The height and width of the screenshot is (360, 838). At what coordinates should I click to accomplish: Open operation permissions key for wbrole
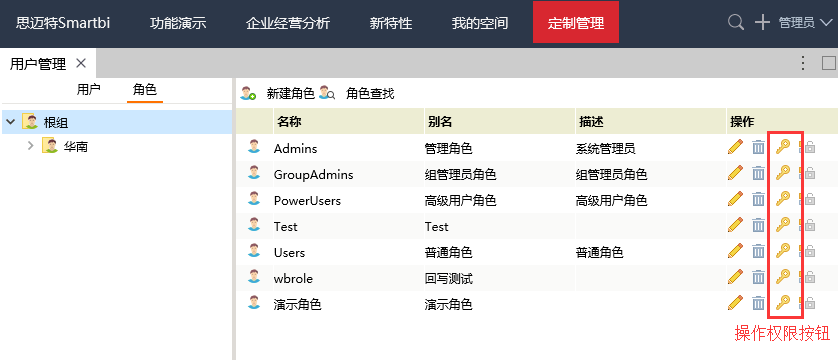782,277
